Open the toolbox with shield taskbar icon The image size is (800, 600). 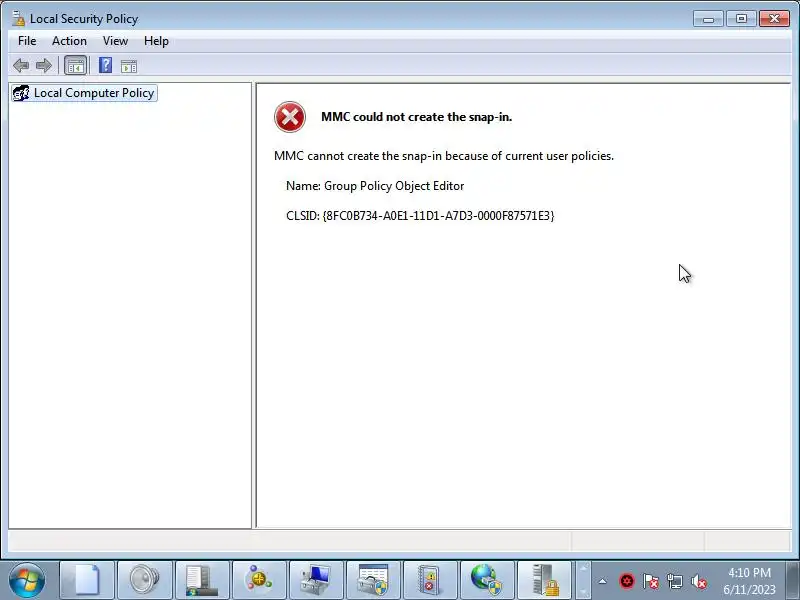(x=373, y=580)
